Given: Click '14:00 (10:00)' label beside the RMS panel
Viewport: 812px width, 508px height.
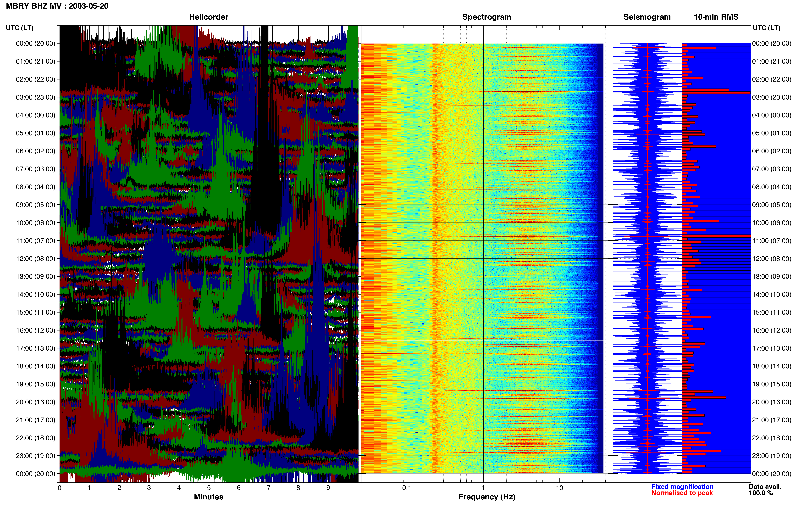Looking at the screenshot, I should point(772,295).
